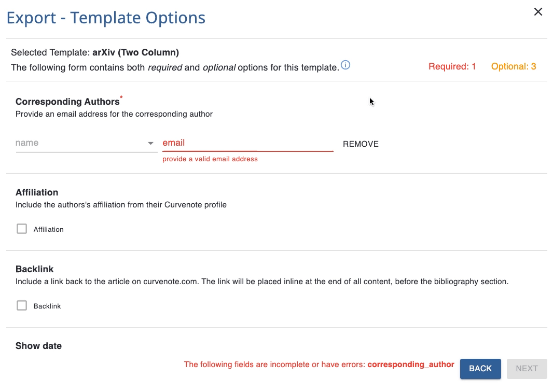Tick the Backlink checkbox
553x392 pixels.
[22, 305]
